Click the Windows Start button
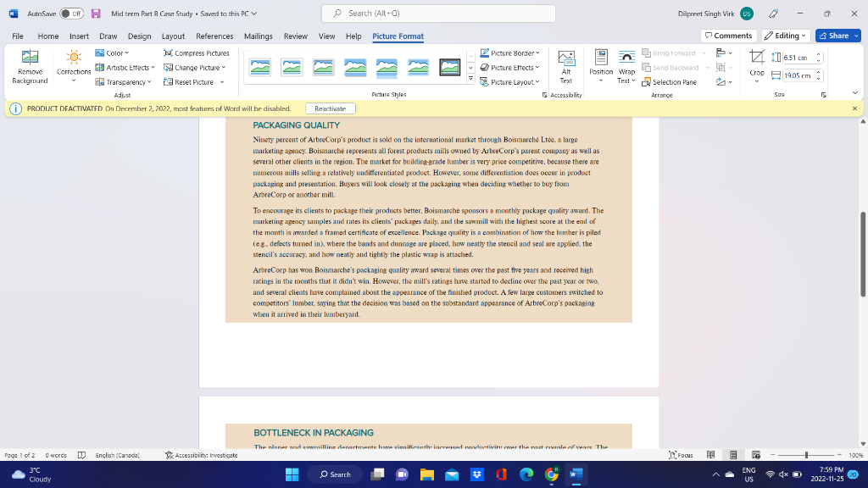The image size is (868, 488). point(292,474)
